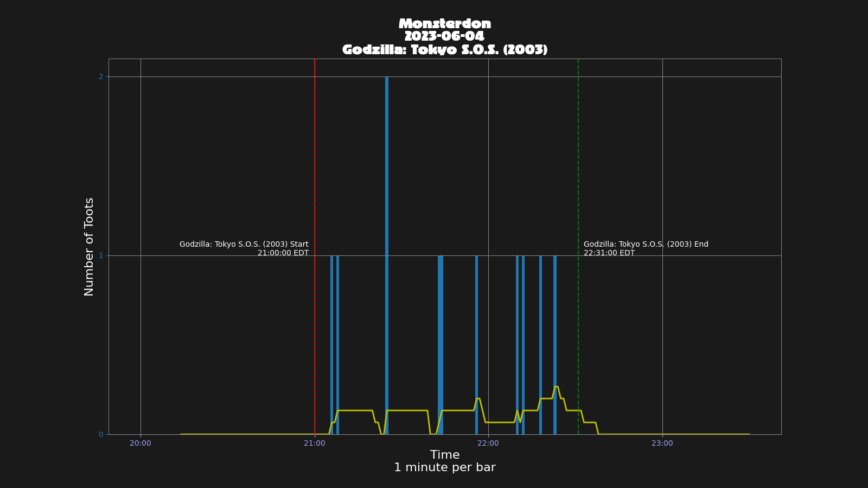This screenshot has width=868, height=488.
Task: Click the '1 minute per bar' caption
Action: [x=445, y=467]
